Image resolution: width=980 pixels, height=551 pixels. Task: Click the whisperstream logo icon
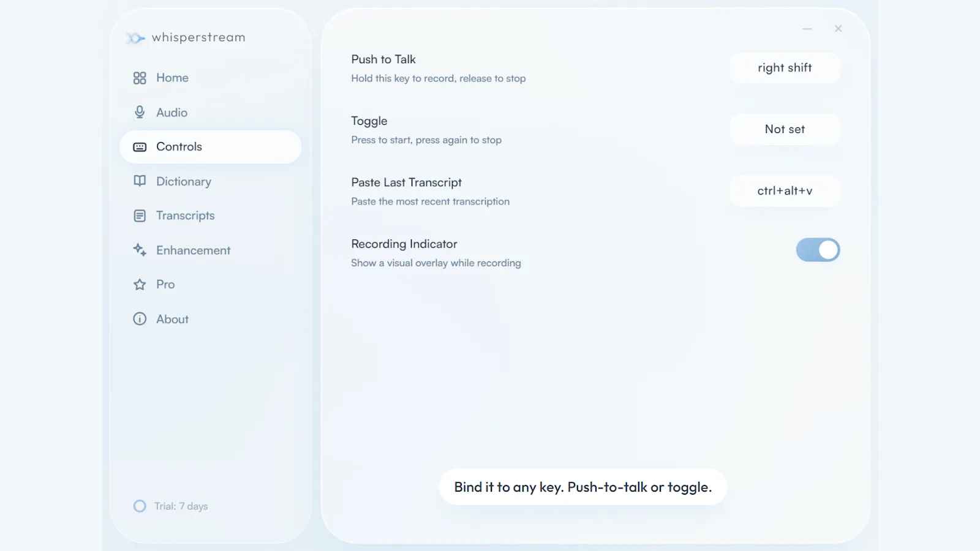click(135, 38)
